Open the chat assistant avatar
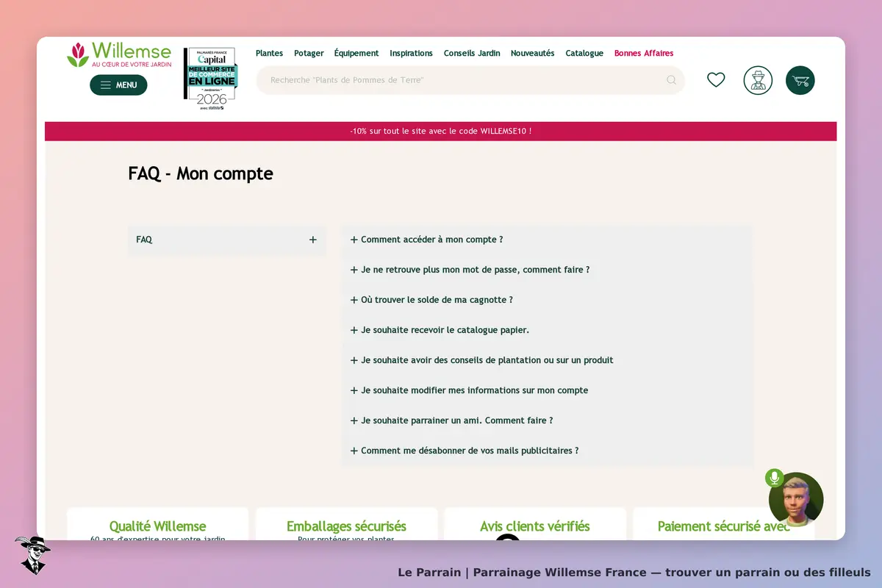This screenshot has height=588, width=882. pyautogui.click(x=796, y=500)
